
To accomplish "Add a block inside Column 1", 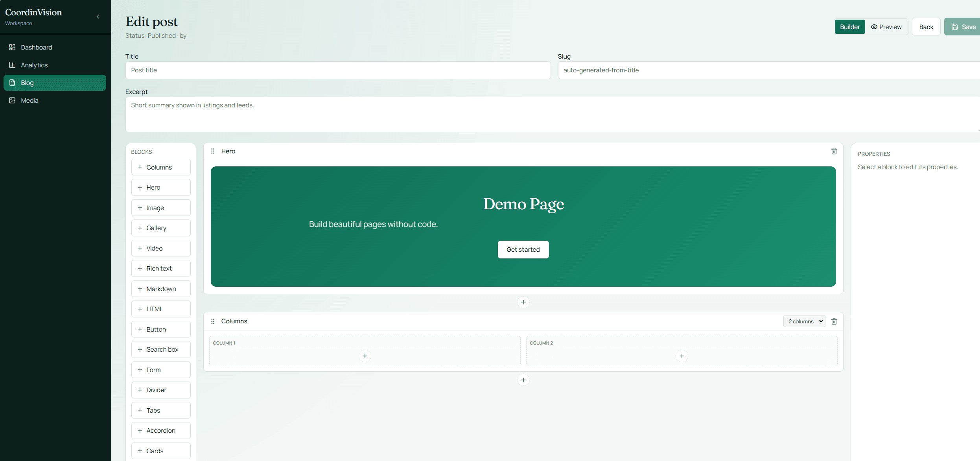I will coord(365,356).
